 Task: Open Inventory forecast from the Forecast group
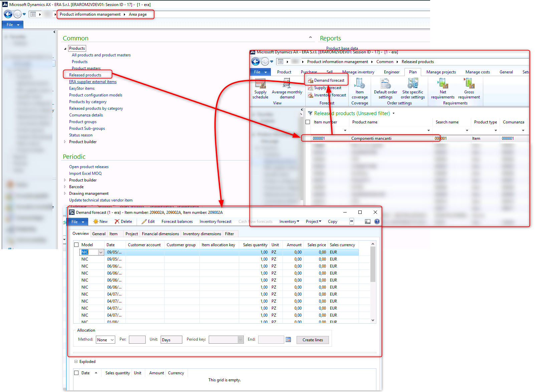click(x=329, y=95)
